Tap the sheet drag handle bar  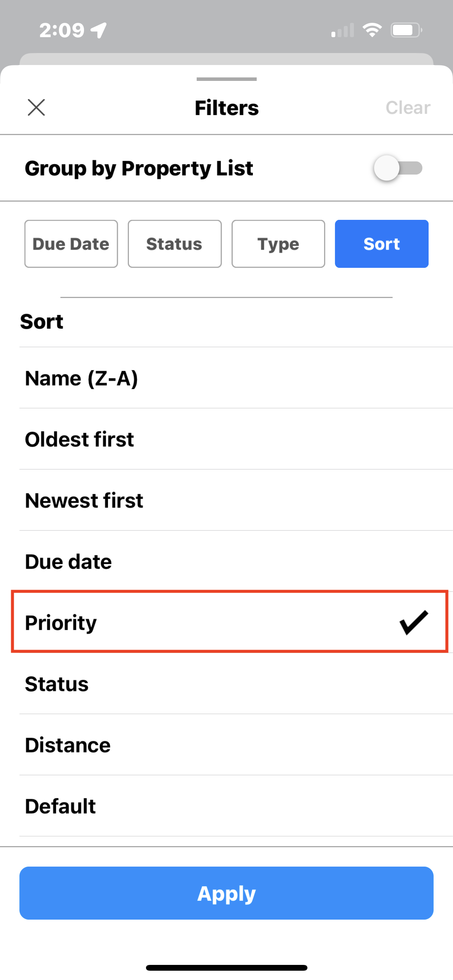click(226, 79)
